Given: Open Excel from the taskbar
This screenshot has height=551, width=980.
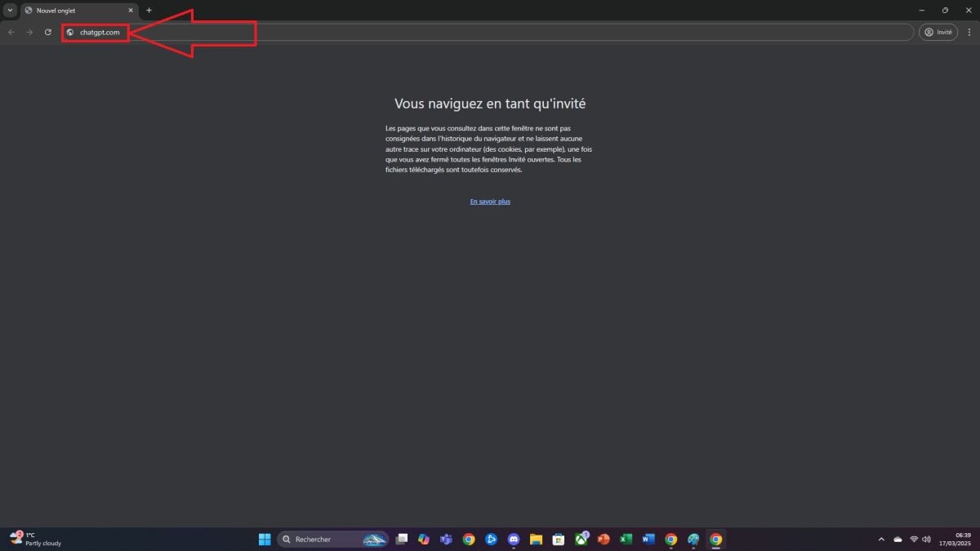Looking at the screenshot, I should click(x=626, y=539).
